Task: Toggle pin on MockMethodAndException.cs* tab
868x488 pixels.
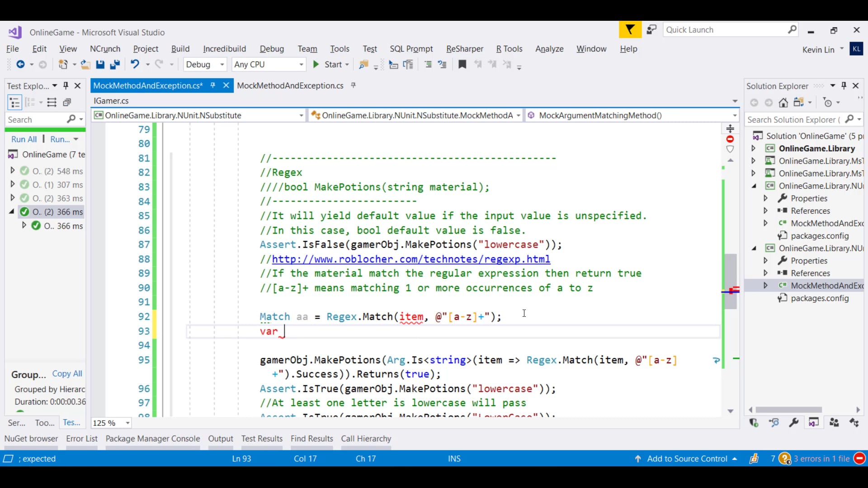Action: coord(212,85)
